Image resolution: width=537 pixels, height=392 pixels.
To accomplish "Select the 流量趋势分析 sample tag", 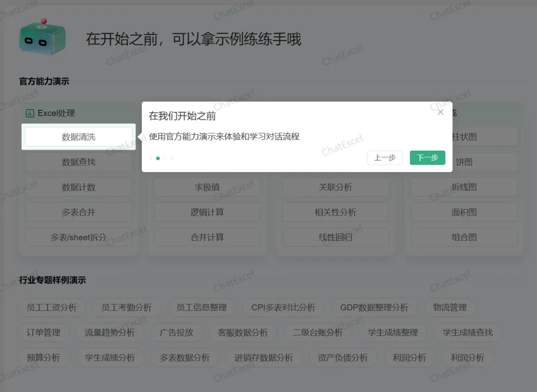I will [x=109, y=332].
